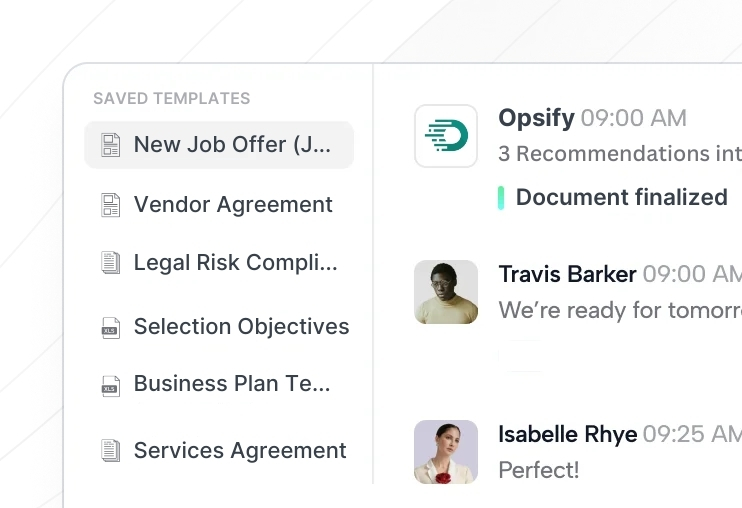Click the Saved Templates section header
The image size is (742, 508).
pyautogui.click(x=171, y=99)
